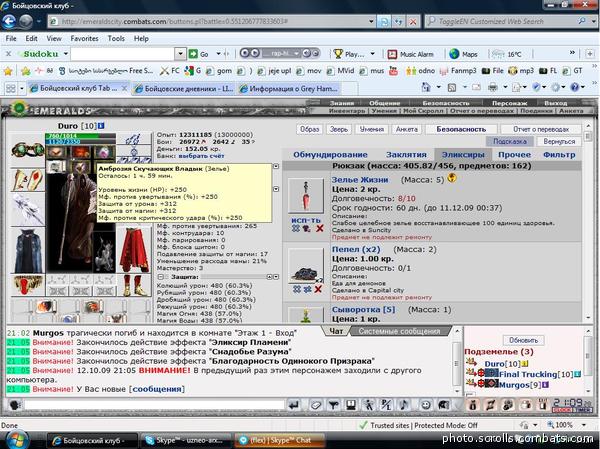Click the up arrow on Защита header
The image size is (600, 449).
[x=269, y=277]
